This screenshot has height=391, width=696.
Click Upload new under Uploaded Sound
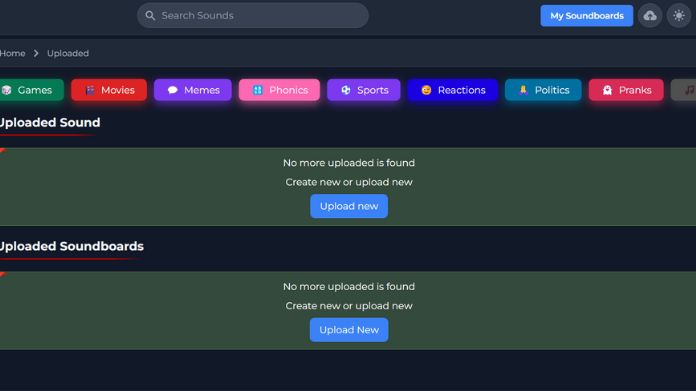point(349,206)
